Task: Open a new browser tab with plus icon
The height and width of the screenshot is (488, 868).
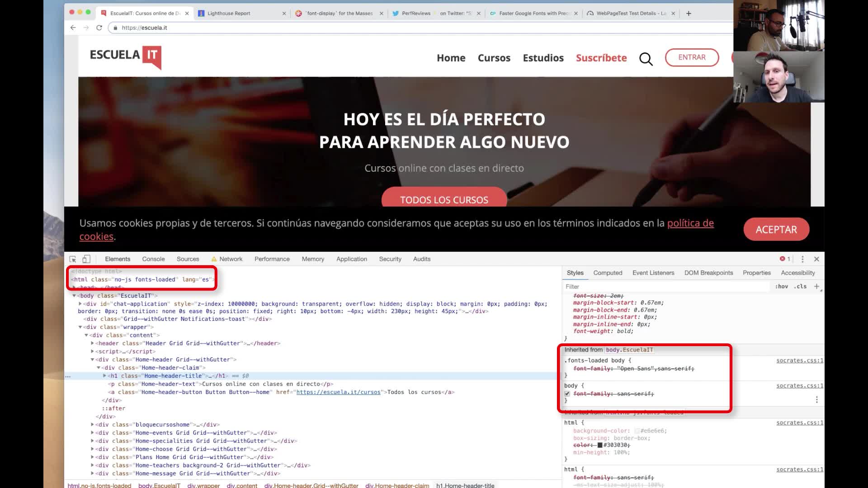Action: click(689, 14)
